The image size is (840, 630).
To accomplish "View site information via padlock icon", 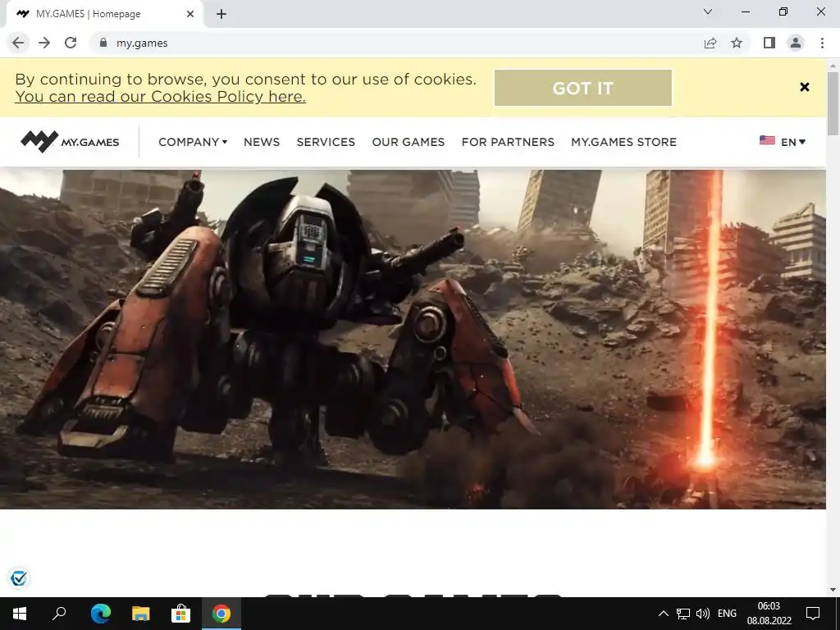I will 103,43.
